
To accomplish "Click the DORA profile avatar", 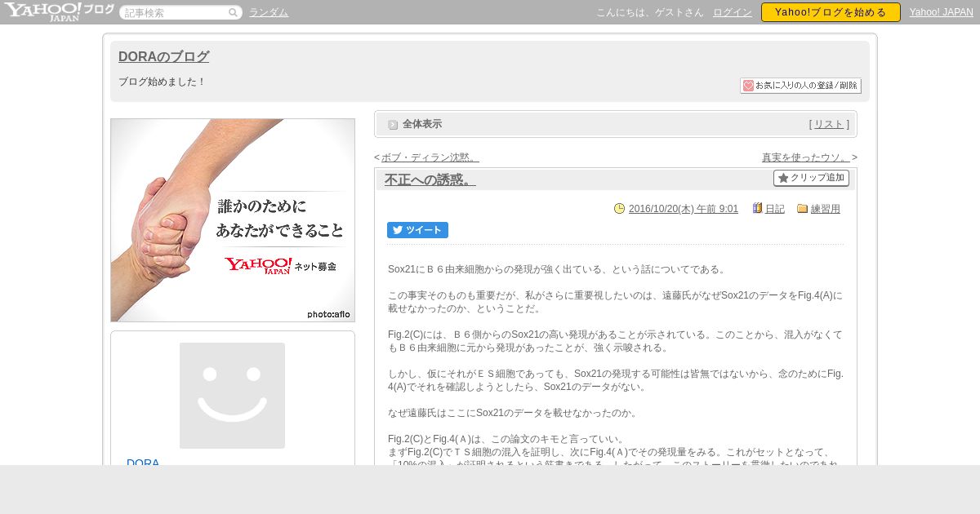I will (232, 396).
